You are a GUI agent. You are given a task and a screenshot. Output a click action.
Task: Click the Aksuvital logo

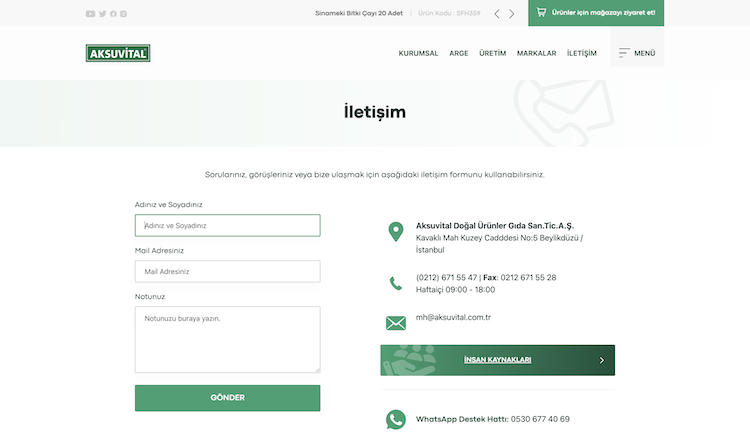(x=118, y=53)
